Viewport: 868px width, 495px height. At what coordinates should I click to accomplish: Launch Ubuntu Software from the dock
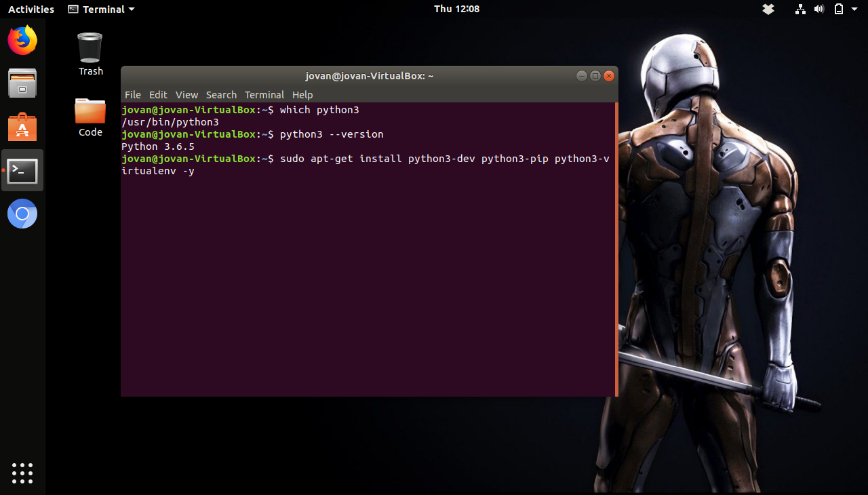click(22, 127)
